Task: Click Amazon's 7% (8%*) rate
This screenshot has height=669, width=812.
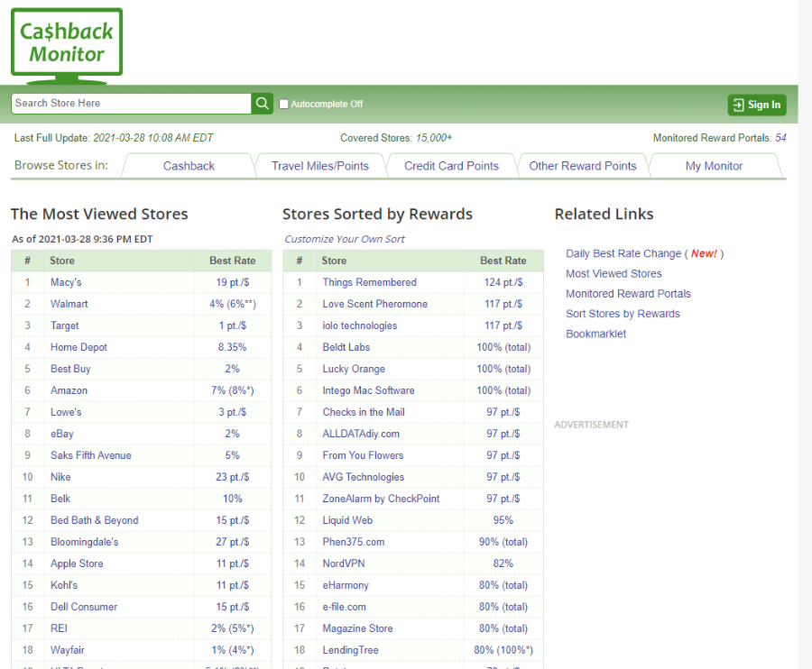Action: [x=233, y=390]
